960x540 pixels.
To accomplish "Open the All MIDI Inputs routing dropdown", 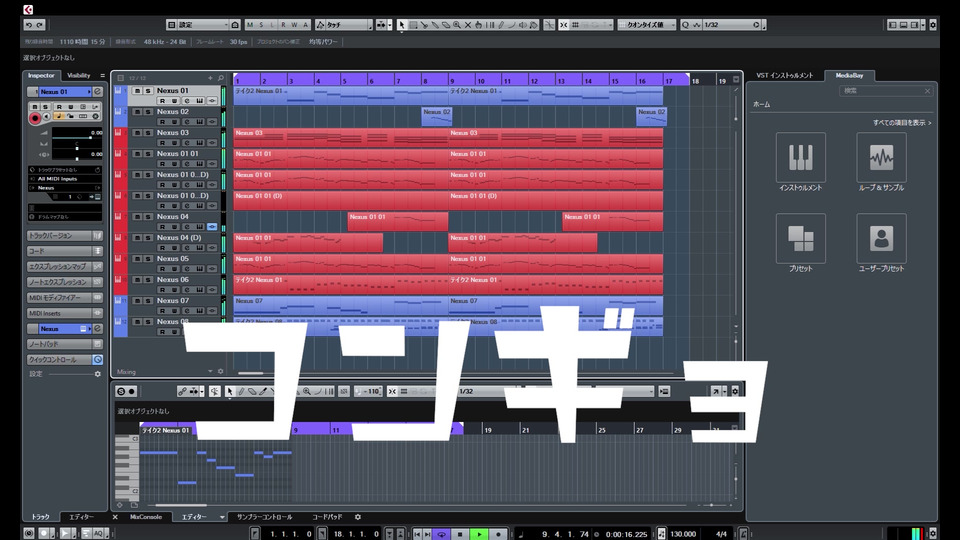I will coord(65,179).
